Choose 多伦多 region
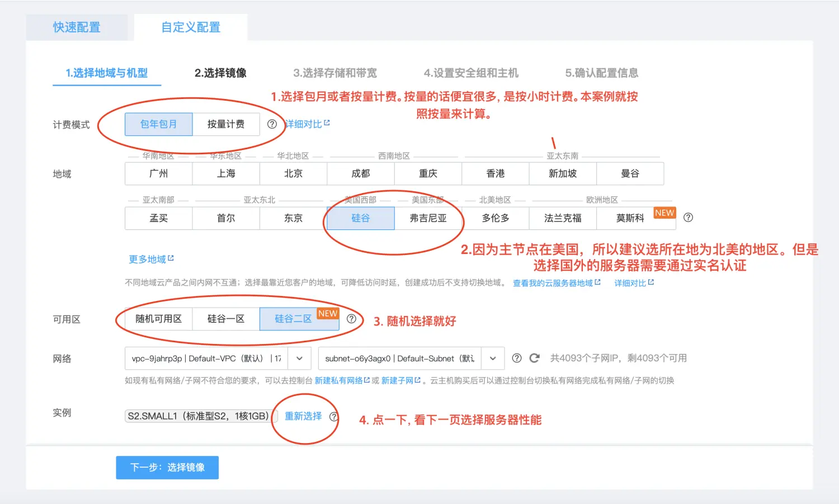This screenshot has height=504, width=839. click(x=496, y=218)
